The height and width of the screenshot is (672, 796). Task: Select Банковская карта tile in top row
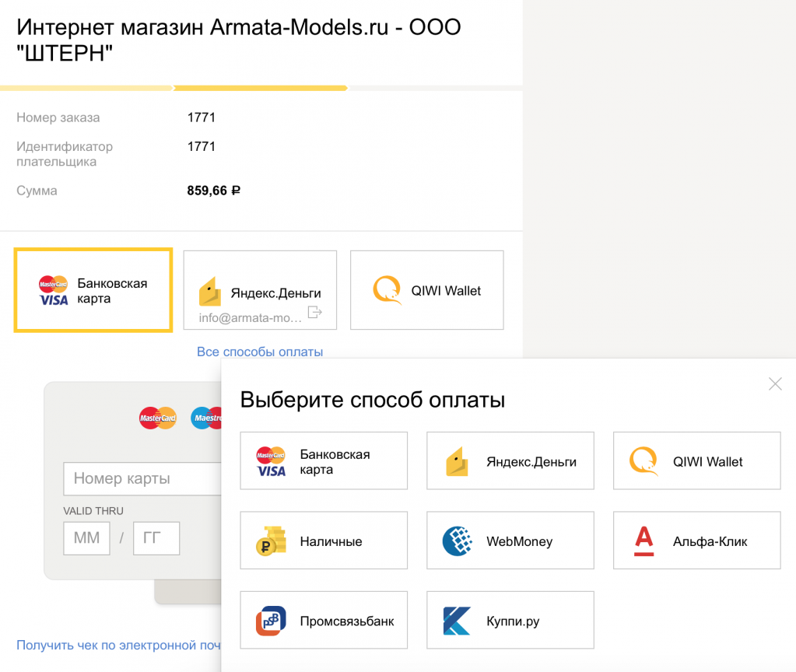point(93,290)
